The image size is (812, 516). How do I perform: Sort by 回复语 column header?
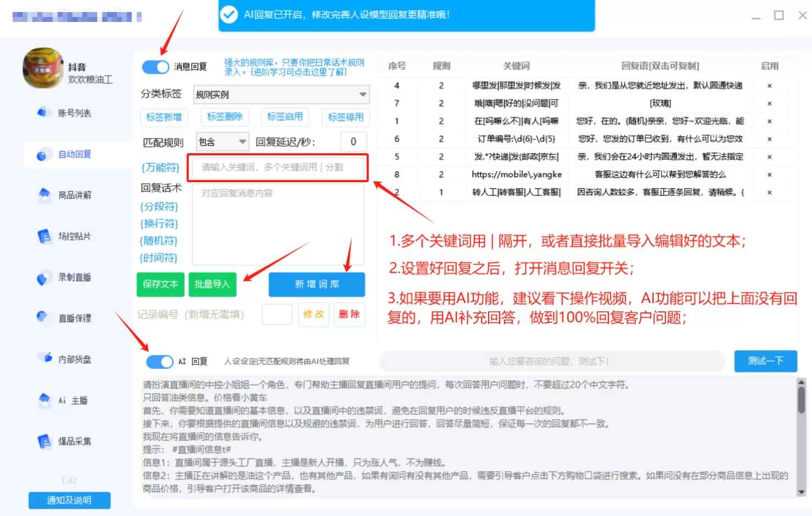click(x=660, y=66)
